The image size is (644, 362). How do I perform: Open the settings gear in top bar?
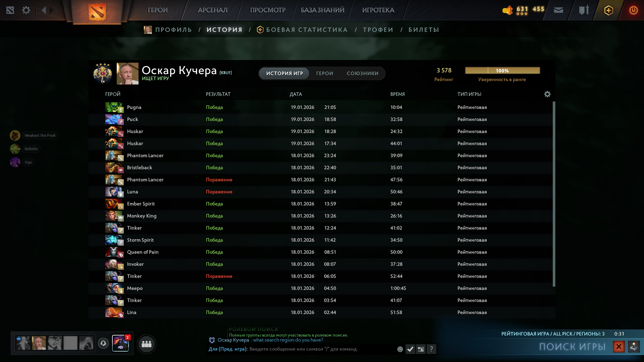26,10
